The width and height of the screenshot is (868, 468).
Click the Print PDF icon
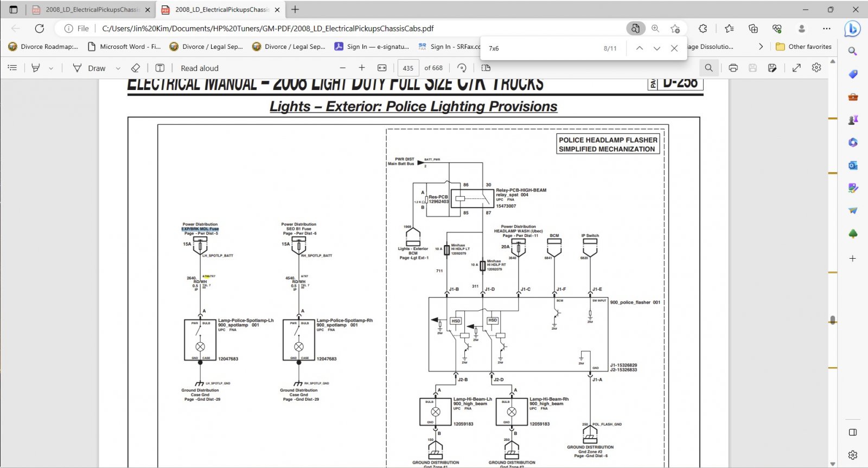coord(733,68)
